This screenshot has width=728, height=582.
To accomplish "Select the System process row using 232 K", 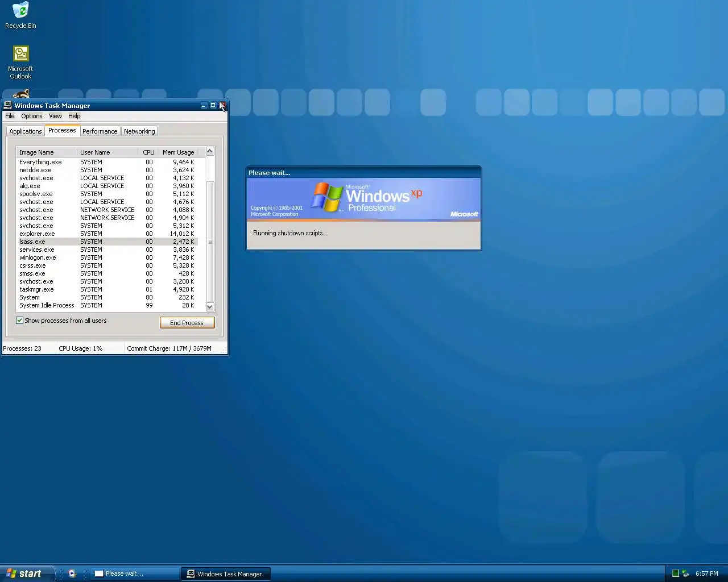I will click(107, 297).
